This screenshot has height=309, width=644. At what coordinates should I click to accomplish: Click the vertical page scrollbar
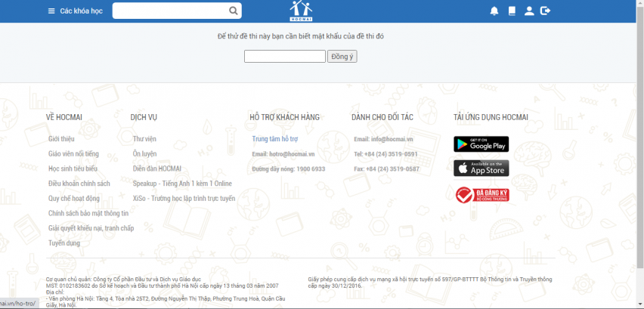click(640, 151)
